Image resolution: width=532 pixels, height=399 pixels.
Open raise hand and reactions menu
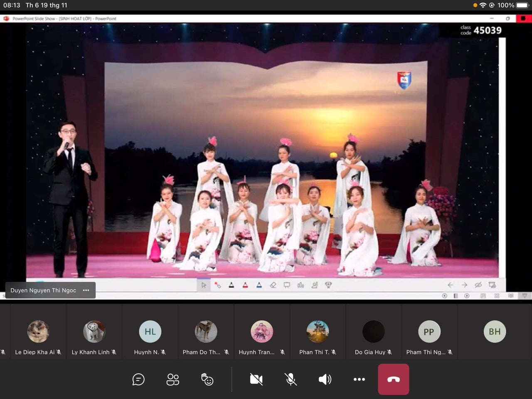pyautogui.click(x=207, y=379)
